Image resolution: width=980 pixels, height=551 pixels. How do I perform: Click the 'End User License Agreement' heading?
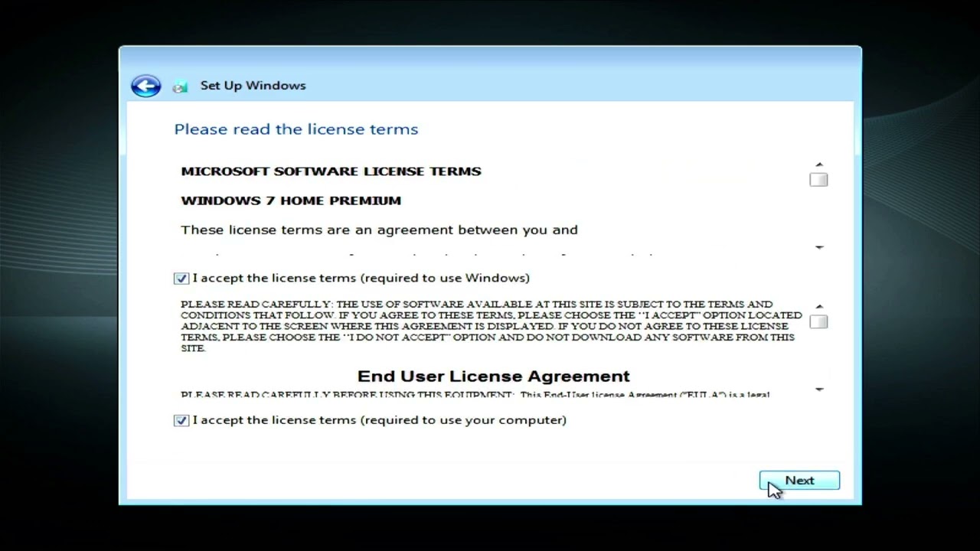pos(494,377)
